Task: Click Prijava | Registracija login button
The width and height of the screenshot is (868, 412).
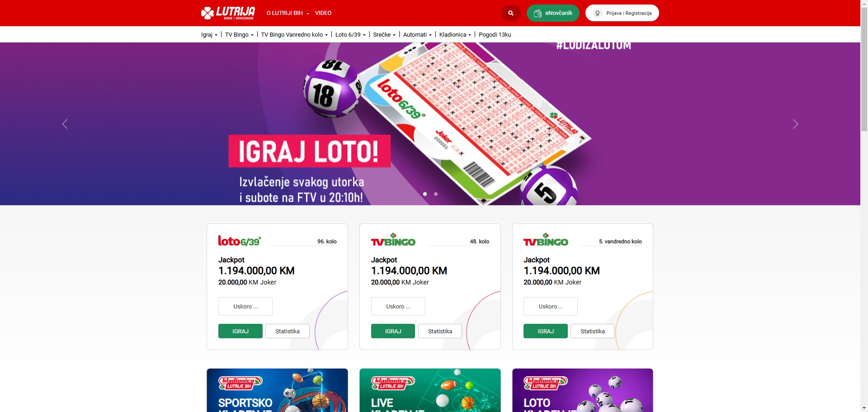Action: (x=622, y=13)
